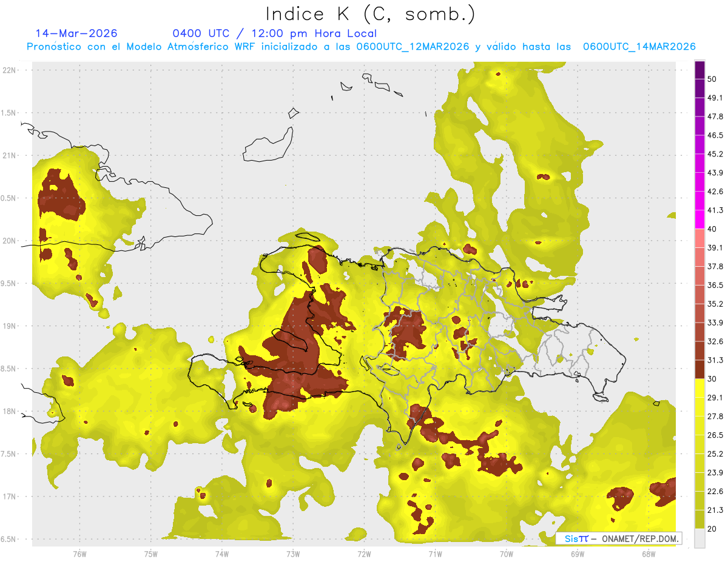Click the legend value '40'
Image resolution: width=728 pixels, height=562 pixels.
pos(712,229)
